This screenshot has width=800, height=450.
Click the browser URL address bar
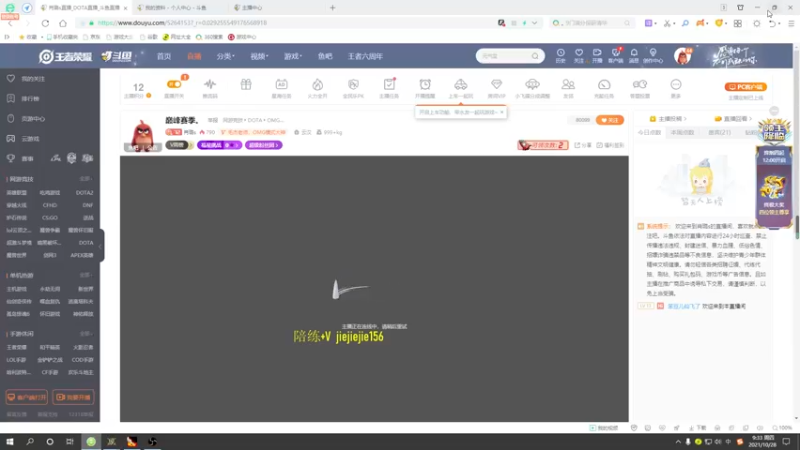click(x=286, y=23)
